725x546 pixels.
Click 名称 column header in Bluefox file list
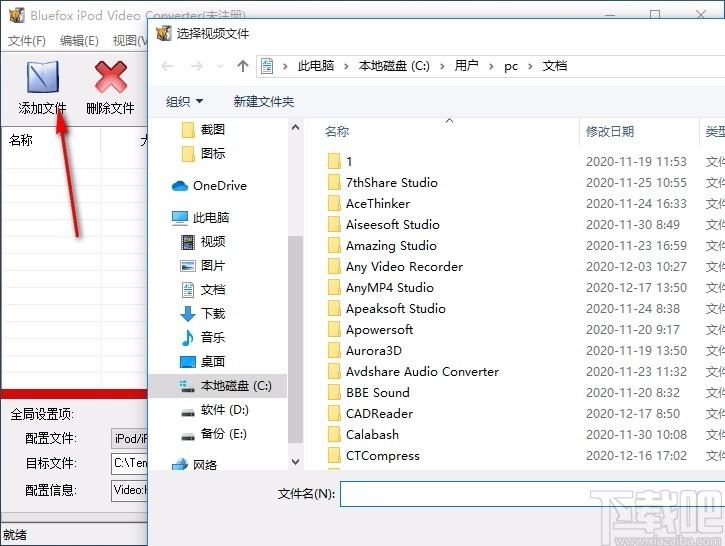(21, 140)
